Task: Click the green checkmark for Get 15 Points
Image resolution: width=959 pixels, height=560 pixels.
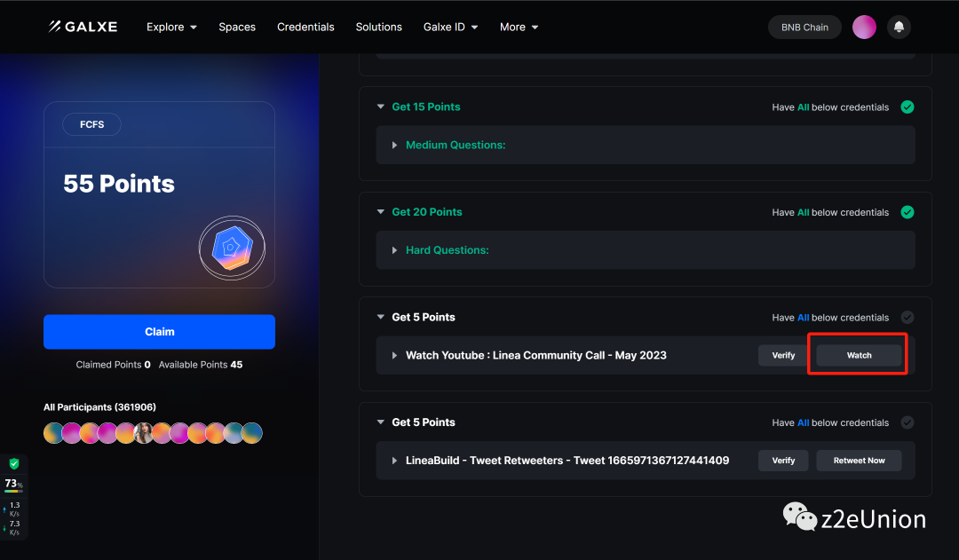Action: coord(907,106)
